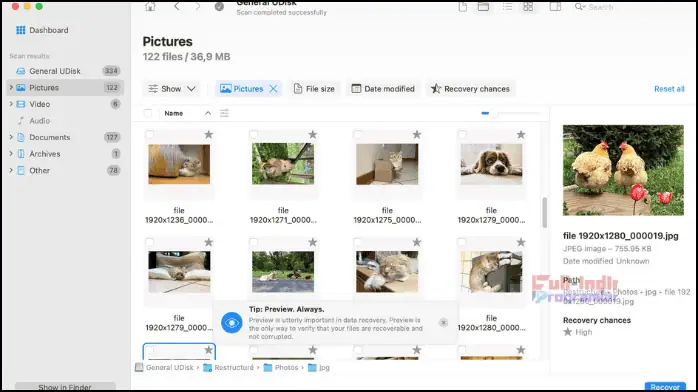Open jpg folder in the breadcrumb
The image size is (698, 392).
coord(319,368)
